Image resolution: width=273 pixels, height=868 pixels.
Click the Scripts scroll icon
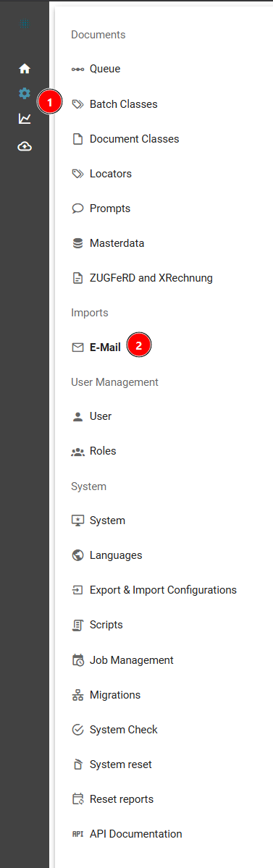tap(78, 625)
